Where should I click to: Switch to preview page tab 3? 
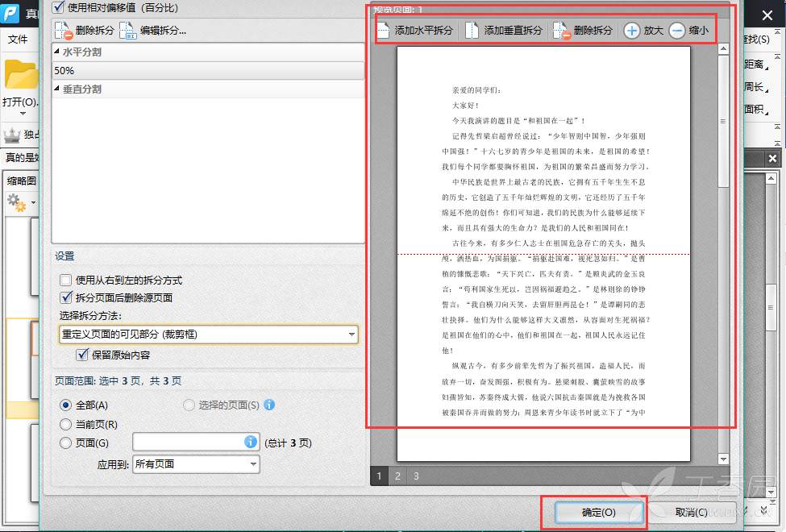point(416,476)
